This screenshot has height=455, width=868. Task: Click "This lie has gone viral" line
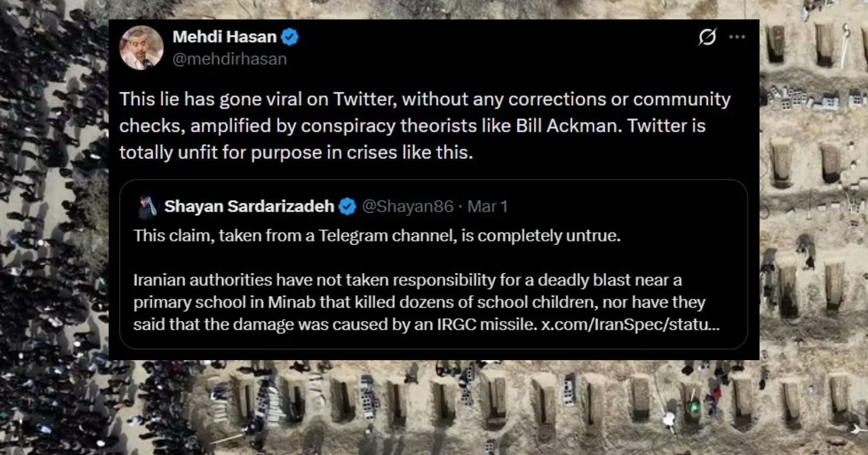[425, 99]
